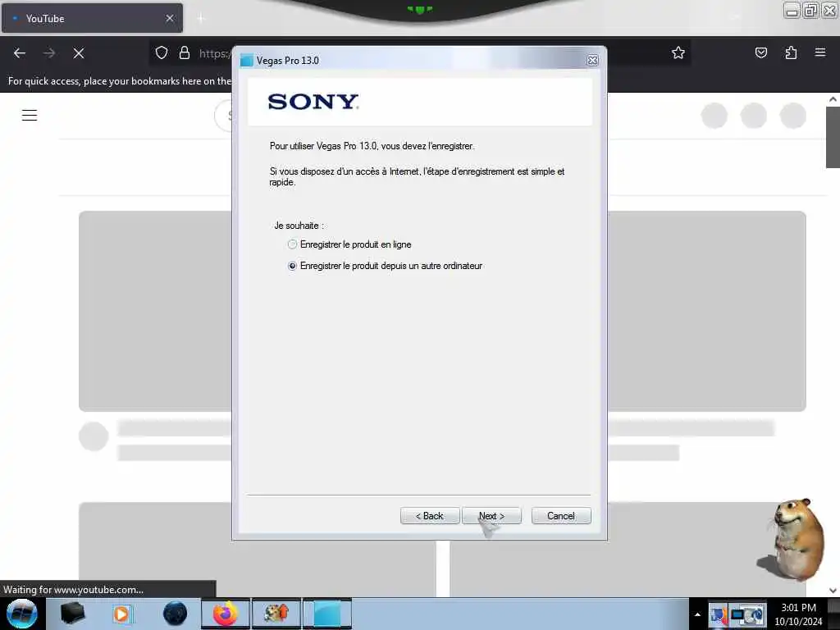Open the tracking protection shield icon
840x630 pixels.
162,53
